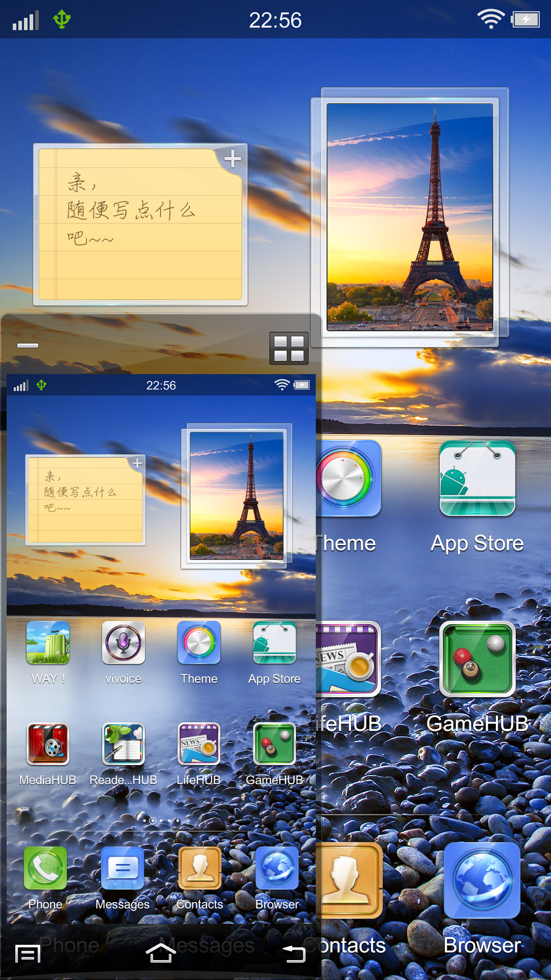This screenshot has width=551, height=980.
Task: Tap the 22:56 clock in top status bar
Action: point(275,20)
